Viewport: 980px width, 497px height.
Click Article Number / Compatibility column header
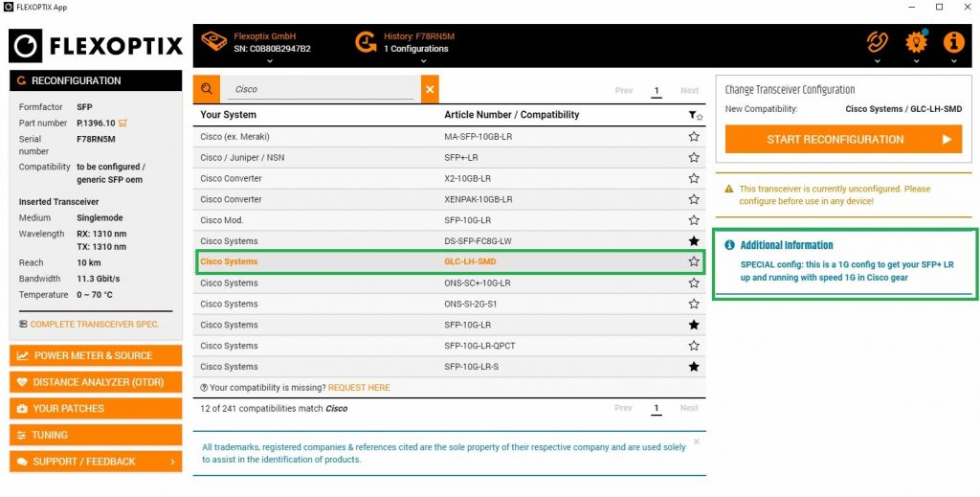512,115
